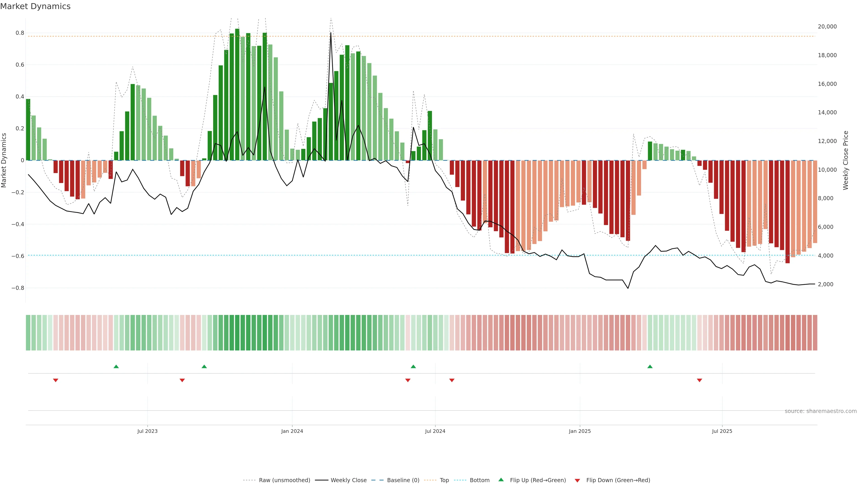Click the Jul 2025 x-axis label

pyautogui.click(x=722, y=431)
